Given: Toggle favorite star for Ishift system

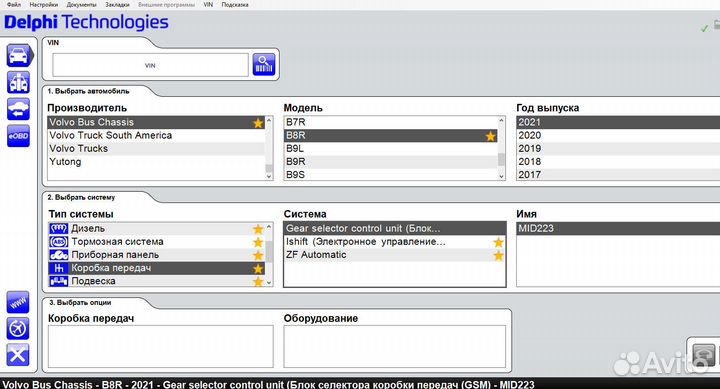Looking at the screenshot, I should 498,242.
